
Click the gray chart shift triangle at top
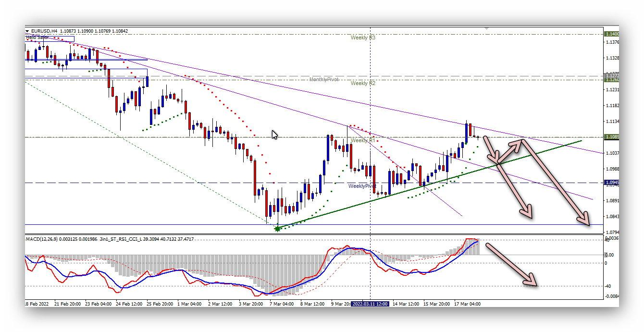(486, 29)
